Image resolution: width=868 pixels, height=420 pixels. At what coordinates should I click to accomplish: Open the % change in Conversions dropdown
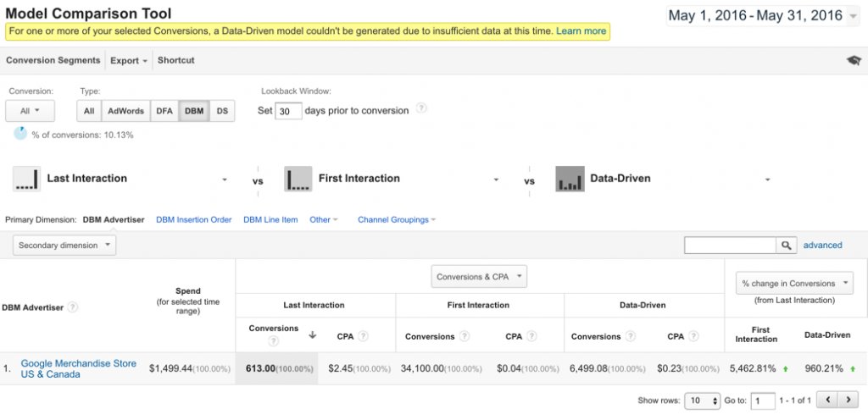(794, 283)
